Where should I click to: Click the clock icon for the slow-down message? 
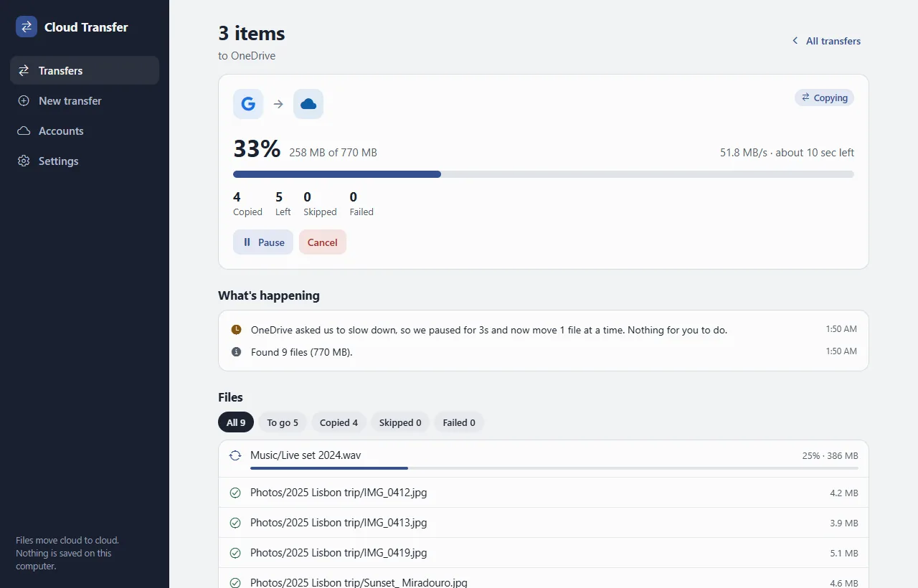point(236,330)
